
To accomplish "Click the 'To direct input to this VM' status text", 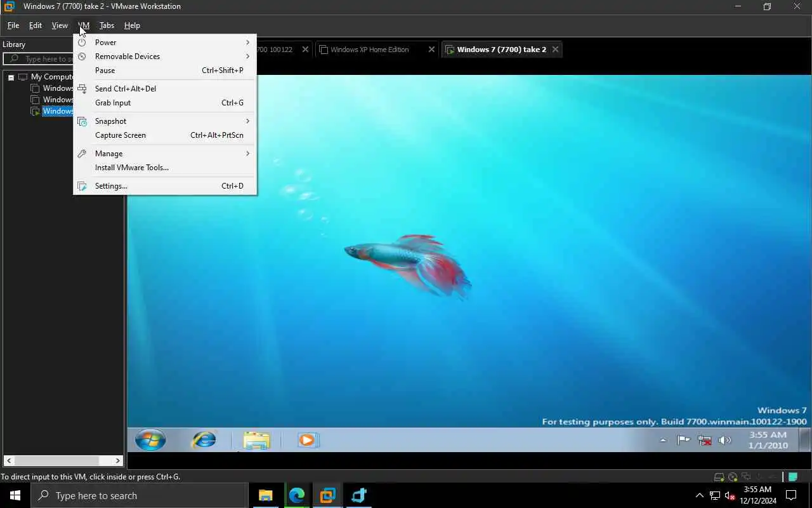I will pos(90,477).
